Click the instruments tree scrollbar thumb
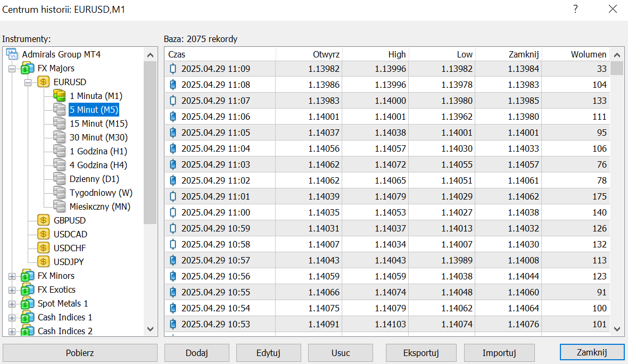 150,143
